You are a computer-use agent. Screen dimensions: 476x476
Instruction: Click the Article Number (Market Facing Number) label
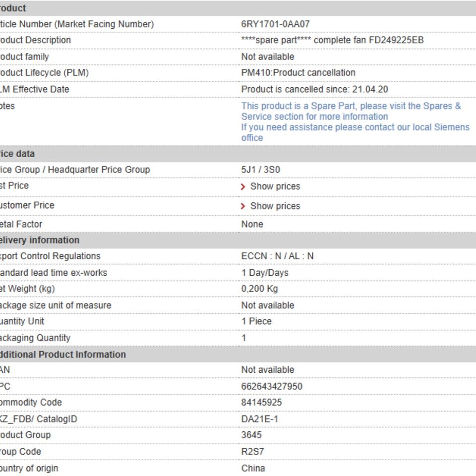click(x=77, y=24)
